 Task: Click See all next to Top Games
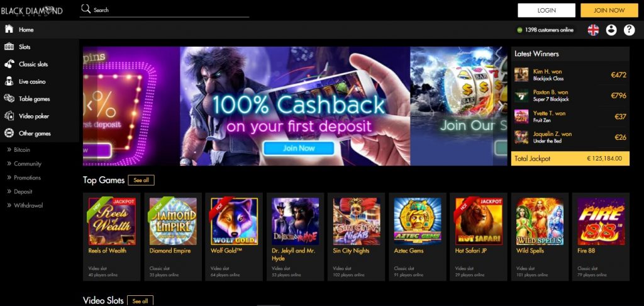[142, 180]
